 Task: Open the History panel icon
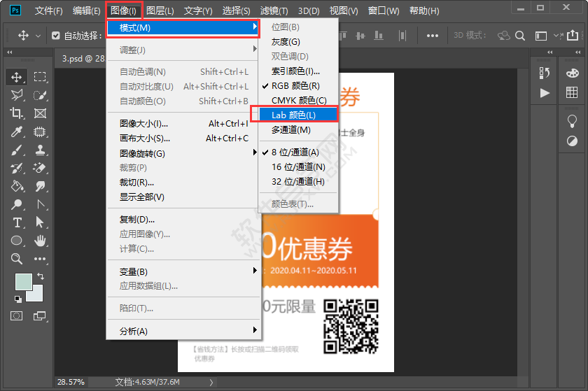click(545, 74)
